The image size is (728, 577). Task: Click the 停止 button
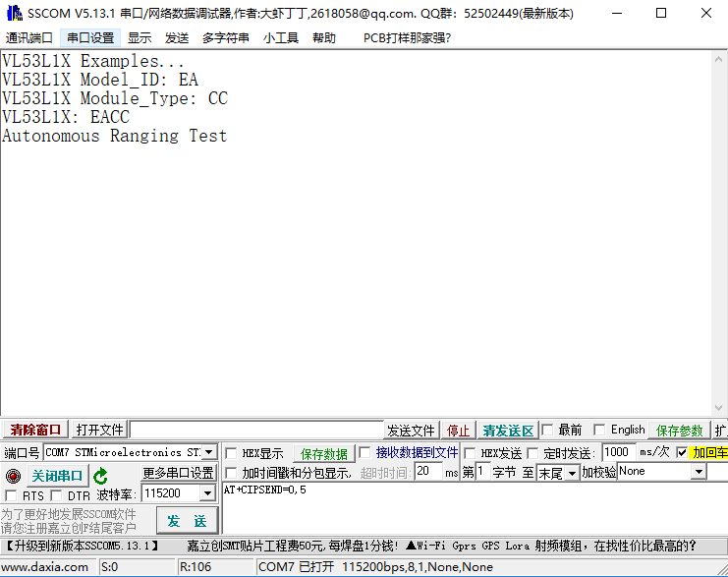coord(458,431)
